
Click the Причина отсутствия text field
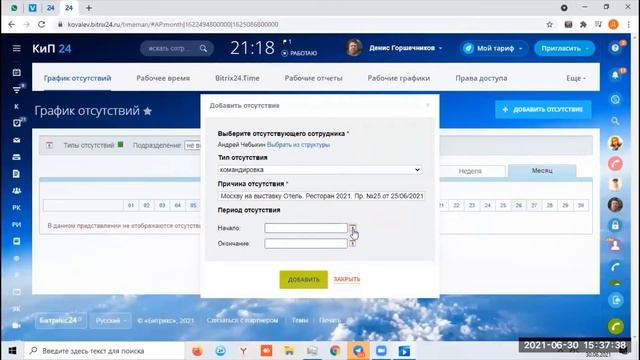click(321, 196)
